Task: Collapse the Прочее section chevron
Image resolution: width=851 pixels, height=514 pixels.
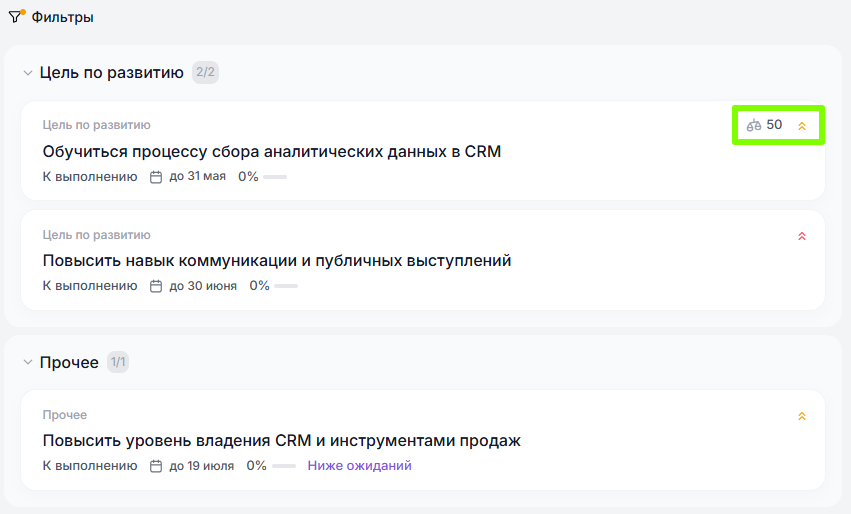Action: click(x=28, y=362)
